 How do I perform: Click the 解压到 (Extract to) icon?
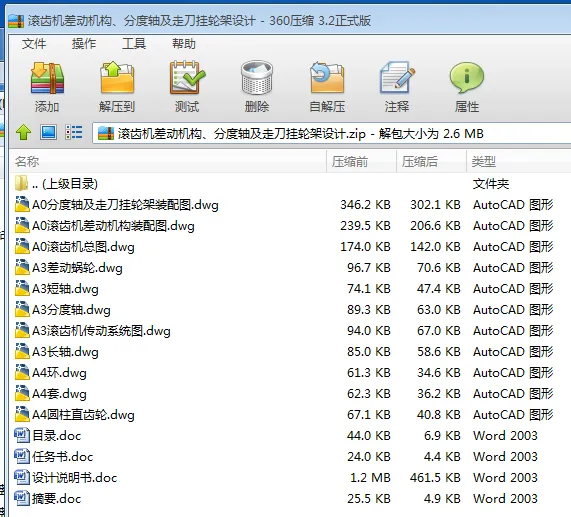[117, 78]
